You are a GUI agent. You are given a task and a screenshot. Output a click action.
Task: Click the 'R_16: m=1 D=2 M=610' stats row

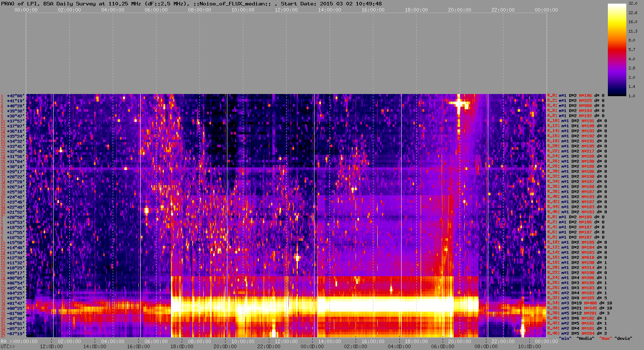pyautogui.click(x=577, y=258)
